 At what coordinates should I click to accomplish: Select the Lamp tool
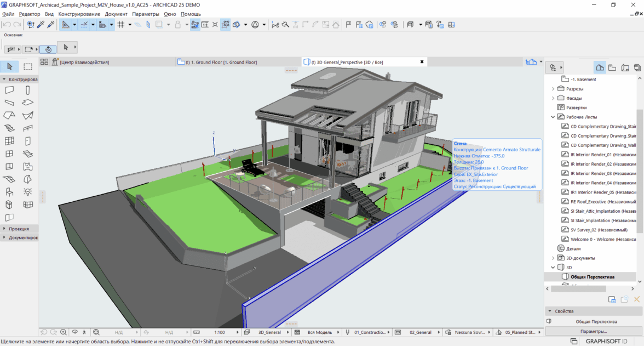click(x=27, y=192)
